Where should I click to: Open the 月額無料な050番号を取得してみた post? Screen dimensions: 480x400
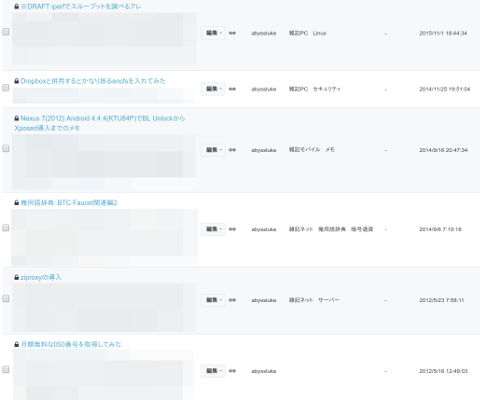click(x=71, y=344)
